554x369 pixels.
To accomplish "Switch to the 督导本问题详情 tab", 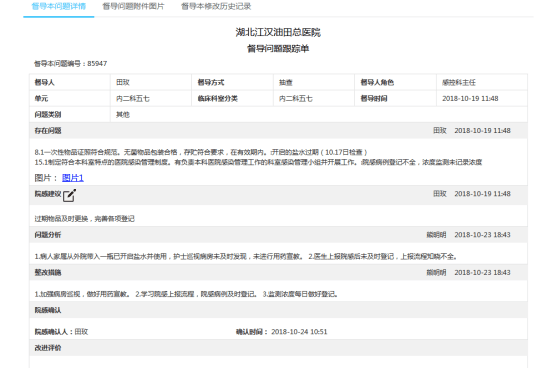I will pos(59,6).
